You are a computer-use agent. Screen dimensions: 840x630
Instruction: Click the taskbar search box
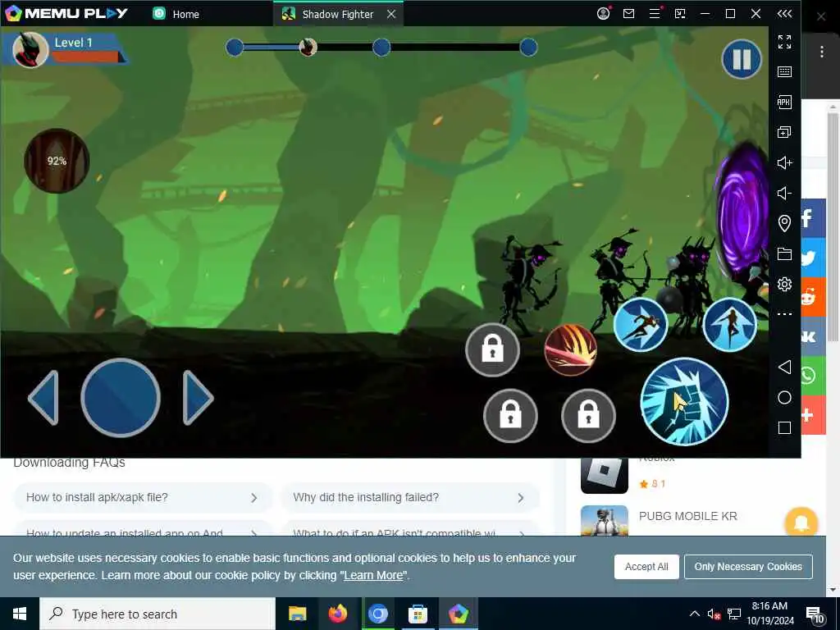coord(157,614)
